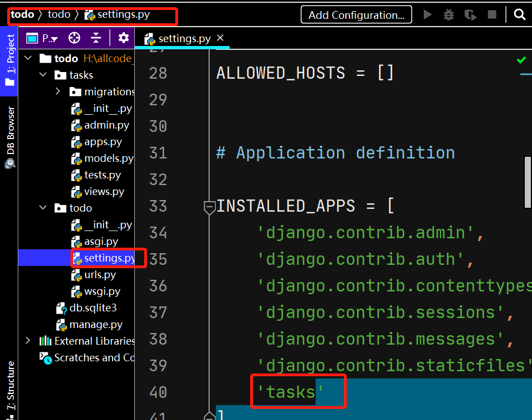Open DB Browser tool window
The width and height of the screenshot is (532, 420).
(x=10, y=137)
